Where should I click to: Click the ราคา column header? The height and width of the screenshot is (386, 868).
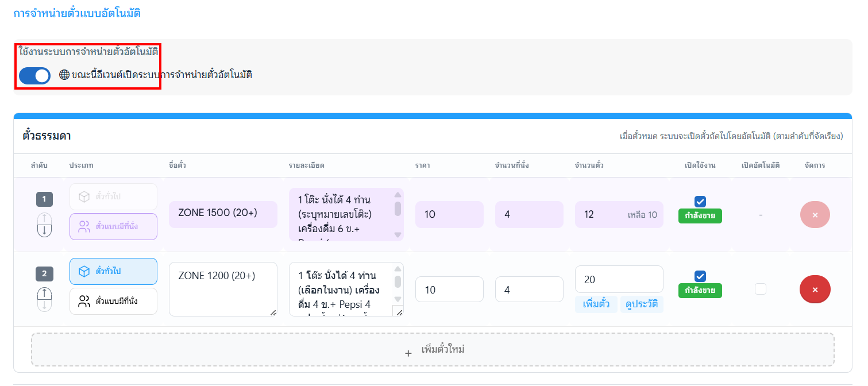coord(423,165)
